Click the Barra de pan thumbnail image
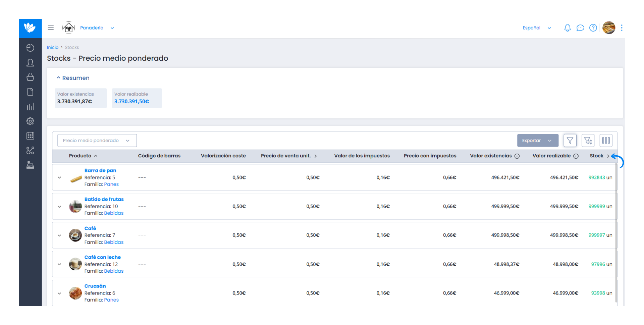644x325 pixels. tap(76, 179)
